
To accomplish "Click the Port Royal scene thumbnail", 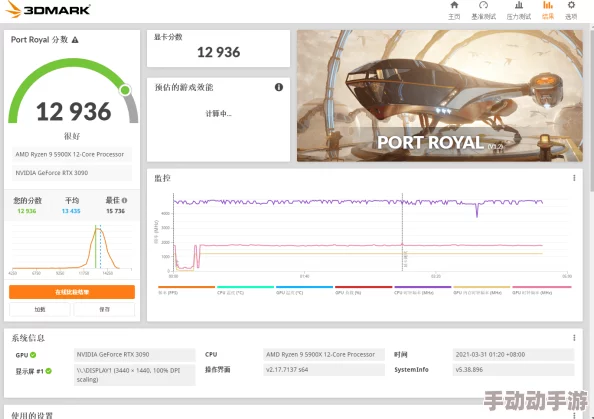I will [440, 96].
